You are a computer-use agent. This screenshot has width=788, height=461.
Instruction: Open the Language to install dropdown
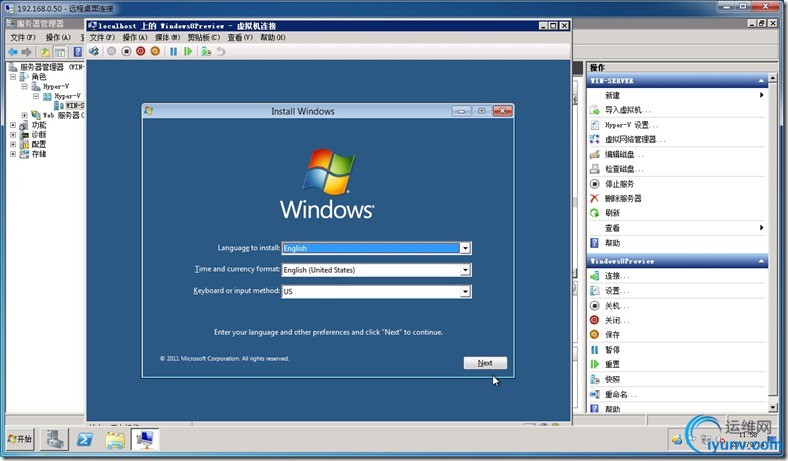pos(465,248)
